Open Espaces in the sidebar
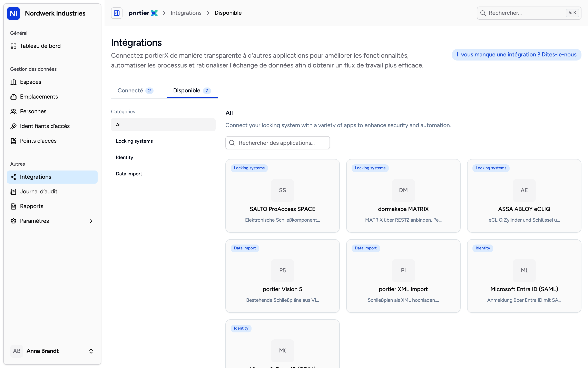Viewport: 588px width, 368px height. pos(52,82)
